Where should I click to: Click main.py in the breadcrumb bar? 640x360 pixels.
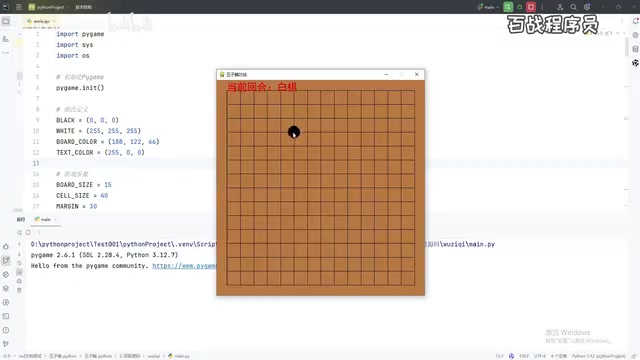(179, 356)
